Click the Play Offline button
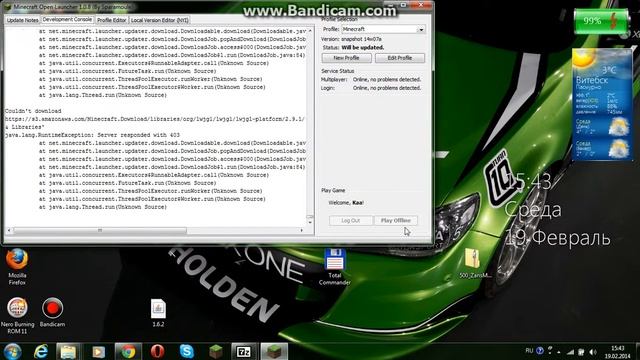Screen dimensions: 640x360 [396, 220]
